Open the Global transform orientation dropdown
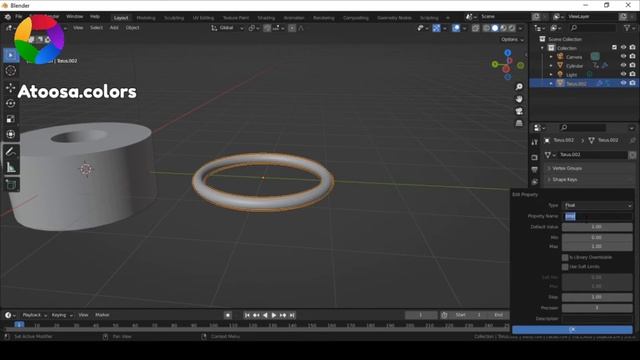Image resolution: width=640 pixels, height=360 pixels. (227, 28)
